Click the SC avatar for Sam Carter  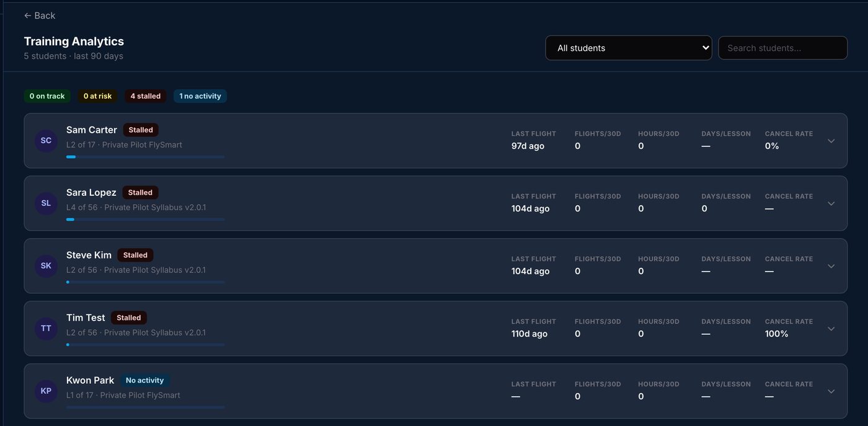pos(46,141)
